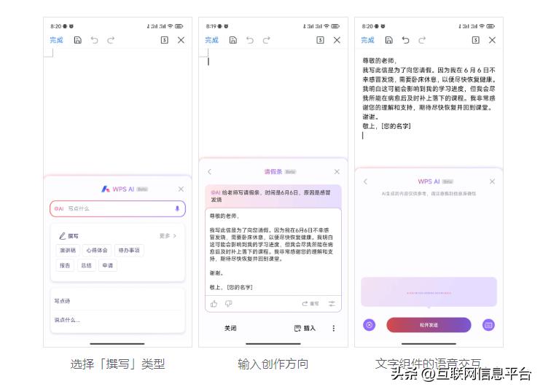Tap the generated text 尊敬的老师 in the AI panel

[x=224, y=216]
